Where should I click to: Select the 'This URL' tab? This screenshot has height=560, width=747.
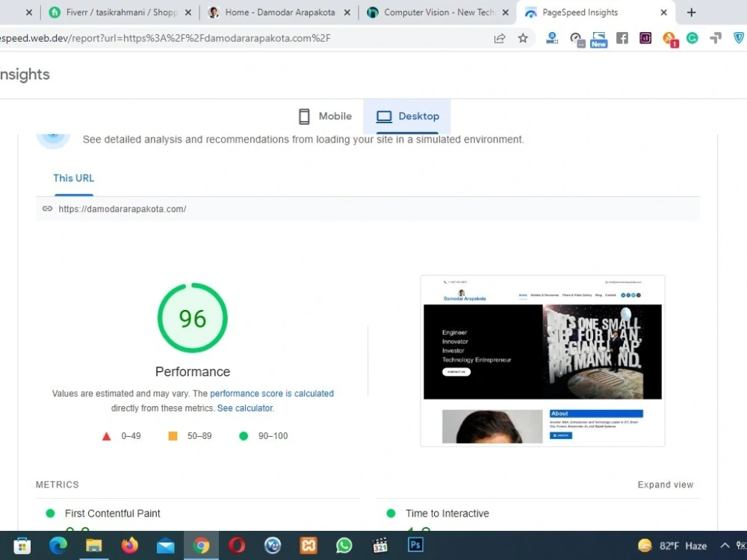73,178
